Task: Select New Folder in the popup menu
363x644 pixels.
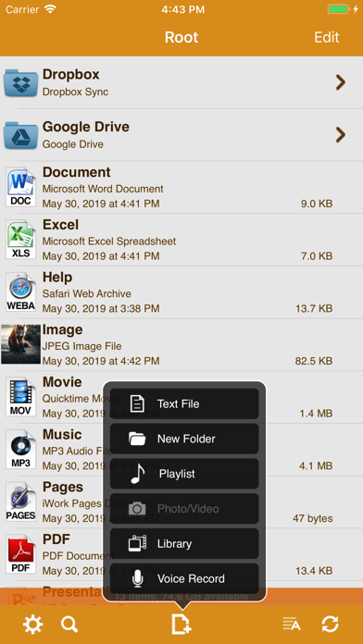Action: click(x=184, y=439)
